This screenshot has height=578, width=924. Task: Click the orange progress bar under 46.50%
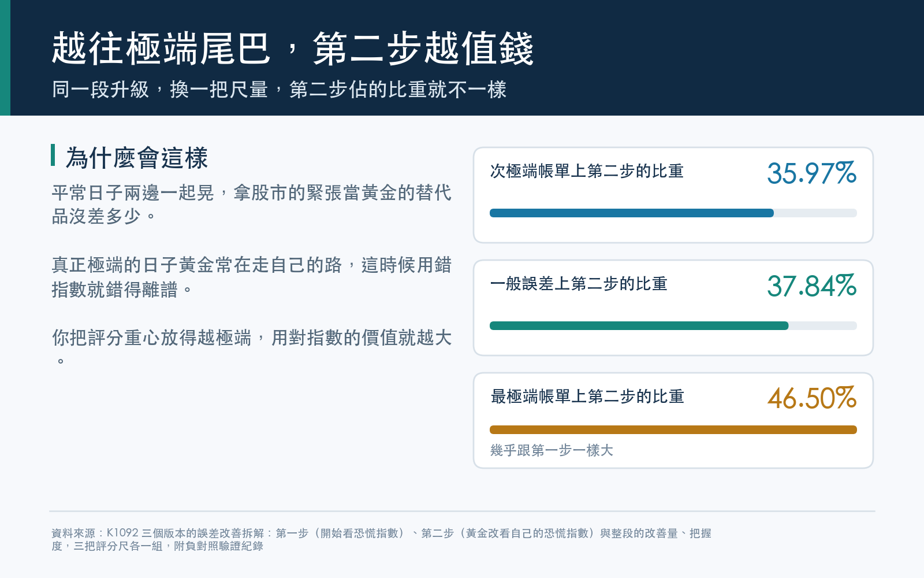(x=673, y=429)
